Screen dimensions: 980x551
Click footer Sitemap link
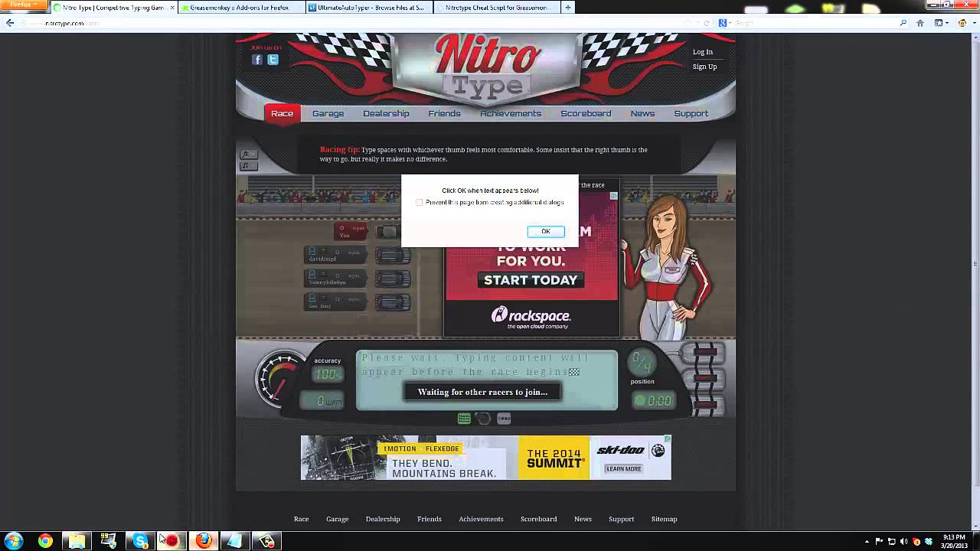click(x=664, y=519)
